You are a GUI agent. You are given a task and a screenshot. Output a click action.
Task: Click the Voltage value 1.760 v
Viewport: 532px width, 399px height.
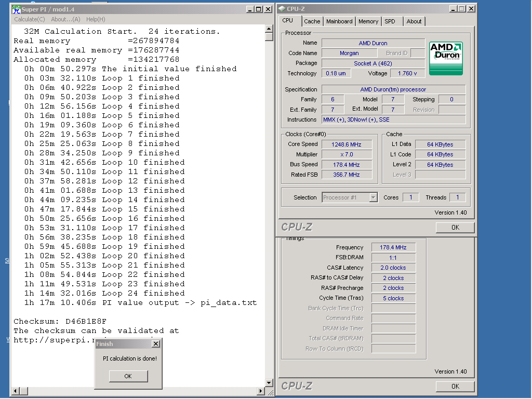(x=407, y=73)
